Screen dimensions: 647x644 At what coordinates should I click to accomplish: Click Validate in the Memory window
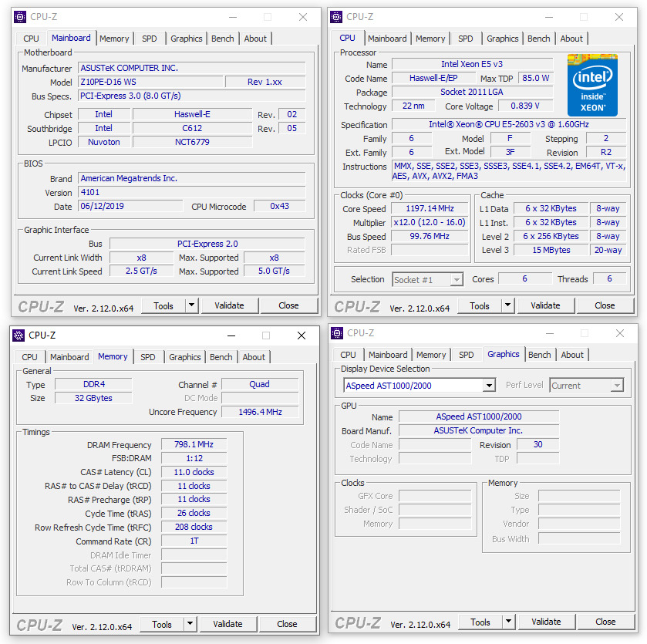click(x=227, y=624)
